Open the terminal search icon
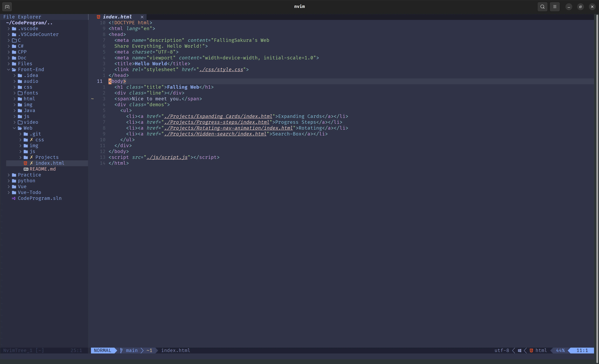 (542, 7)
